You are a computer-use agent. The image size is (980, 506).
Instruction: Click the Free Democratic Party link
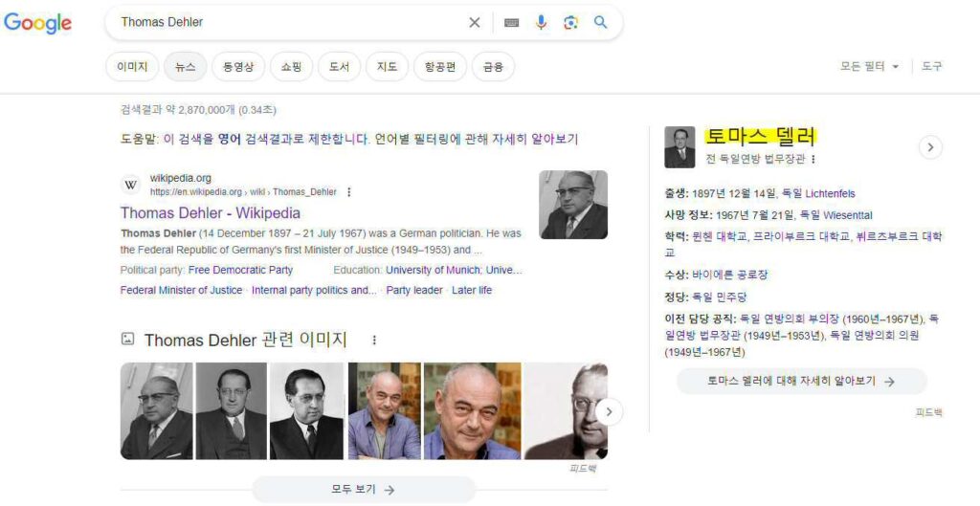coord(240,270)
